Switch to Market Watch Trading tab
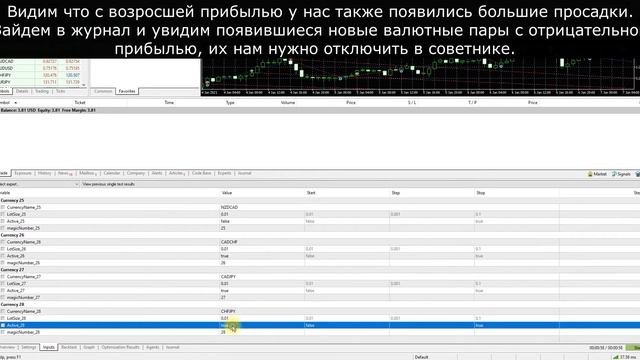 (42, 91)
